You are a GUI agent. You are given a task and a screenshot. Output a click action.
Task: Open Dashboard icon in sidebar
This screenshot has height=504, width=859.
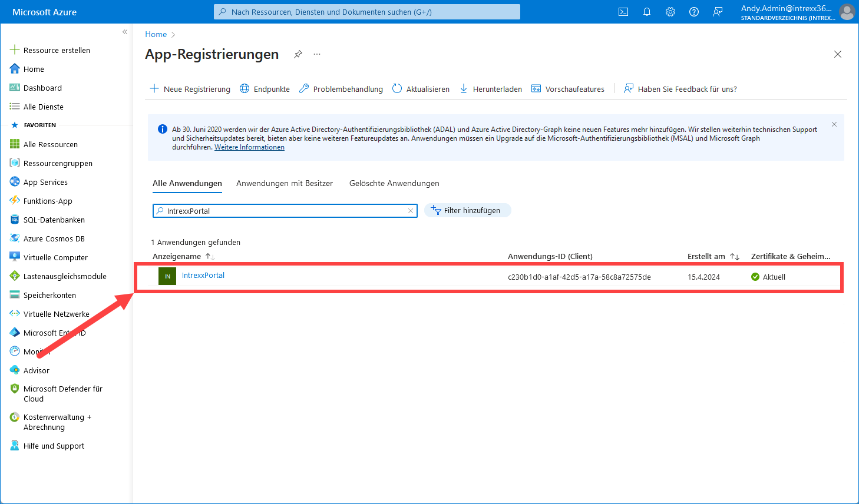pos(15,88)
